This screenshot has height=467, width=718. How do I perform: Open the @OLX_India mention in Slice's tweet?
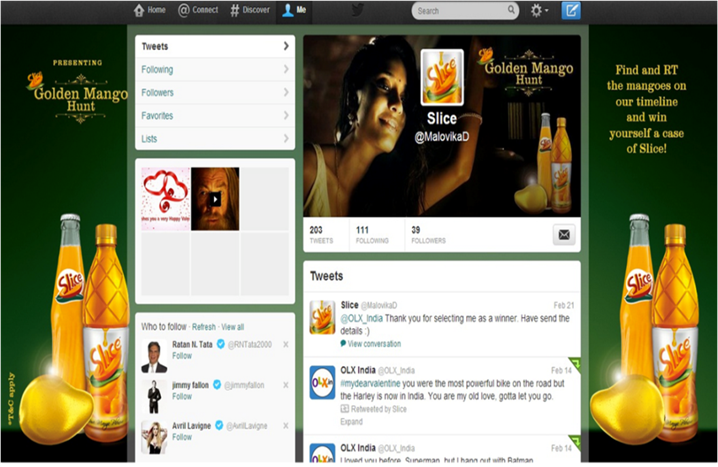click(361, 319)
